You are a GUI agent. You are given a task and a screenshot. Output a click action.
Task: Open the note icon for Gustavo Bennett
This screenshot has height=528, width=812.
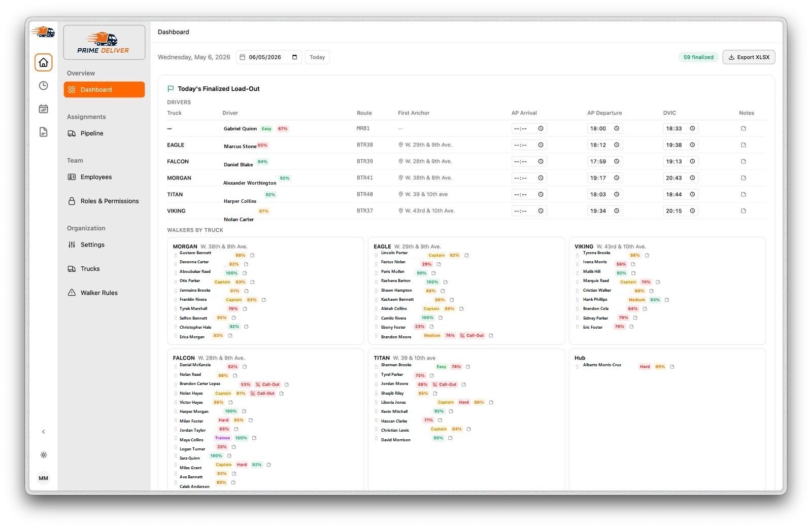pos(252,256)
